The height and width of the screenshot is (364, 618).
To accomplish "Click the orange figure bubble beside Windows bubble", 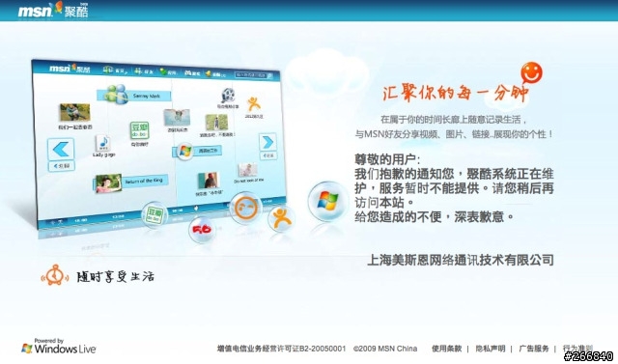I will (x=281, y=218).
